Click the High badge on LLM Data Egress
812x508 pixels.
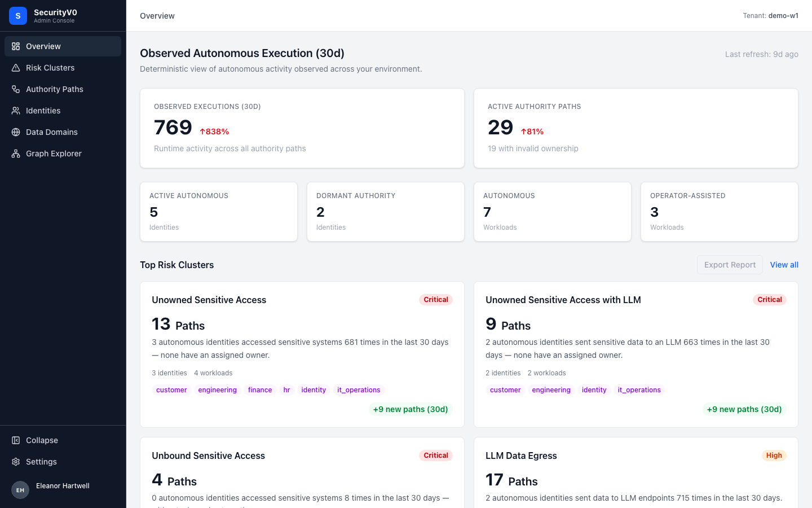(774, 456)
